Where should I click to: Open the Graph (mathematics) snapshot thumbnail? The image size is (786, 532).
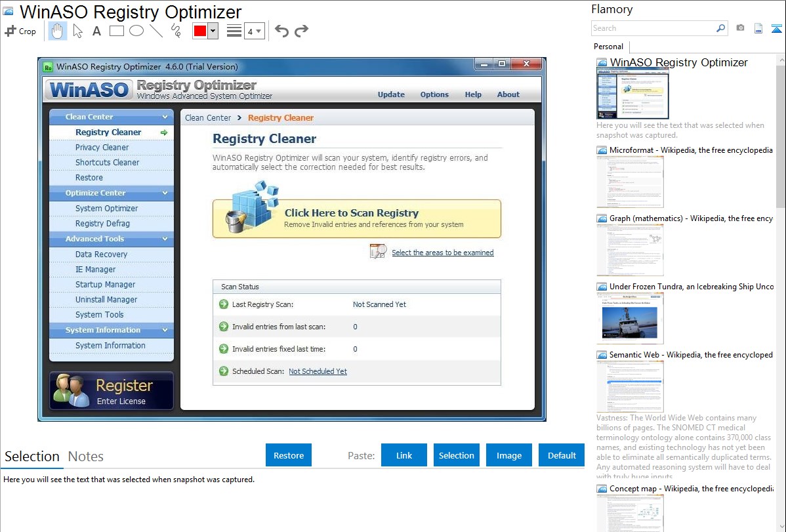coord(630,250)
